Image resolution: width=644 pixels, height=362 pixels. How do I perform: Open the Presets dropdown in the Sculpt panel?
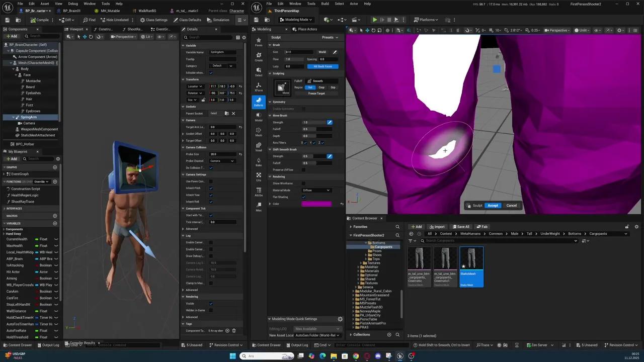coord(330,37)
